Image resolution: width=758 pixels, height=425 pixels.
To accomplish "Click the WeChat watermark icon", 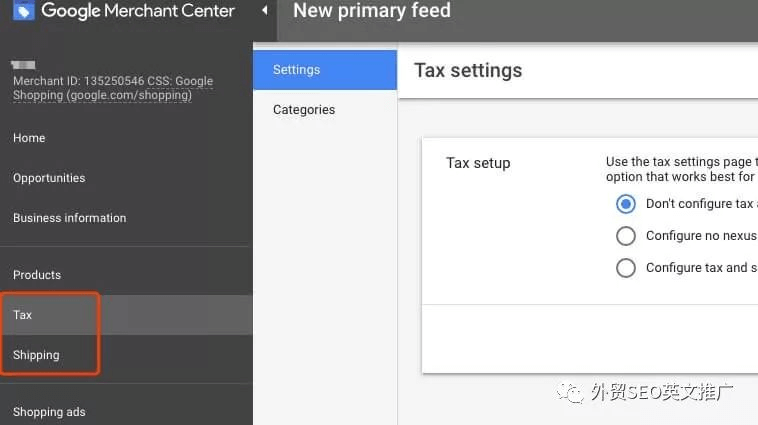I will click(x=572, y=393).
